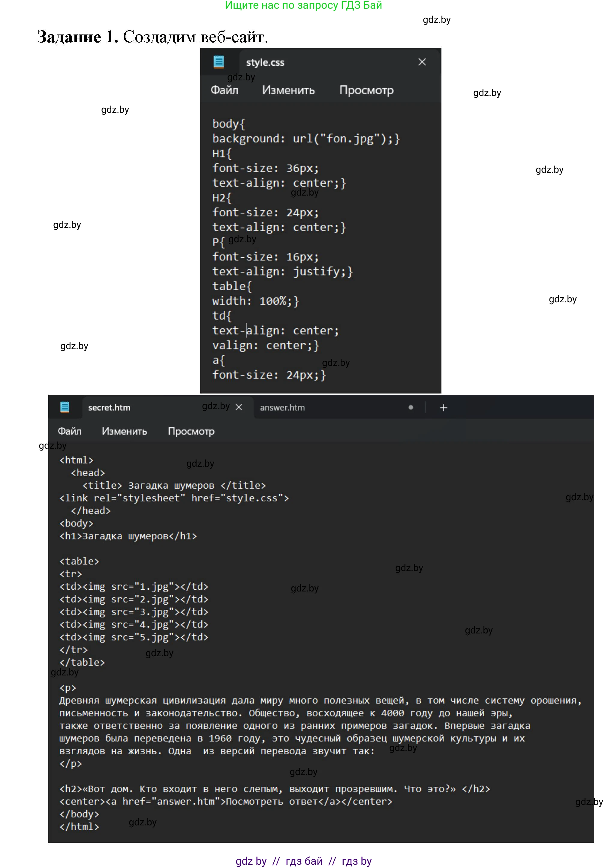Click the body{ line in style.css

pos(228,124)
